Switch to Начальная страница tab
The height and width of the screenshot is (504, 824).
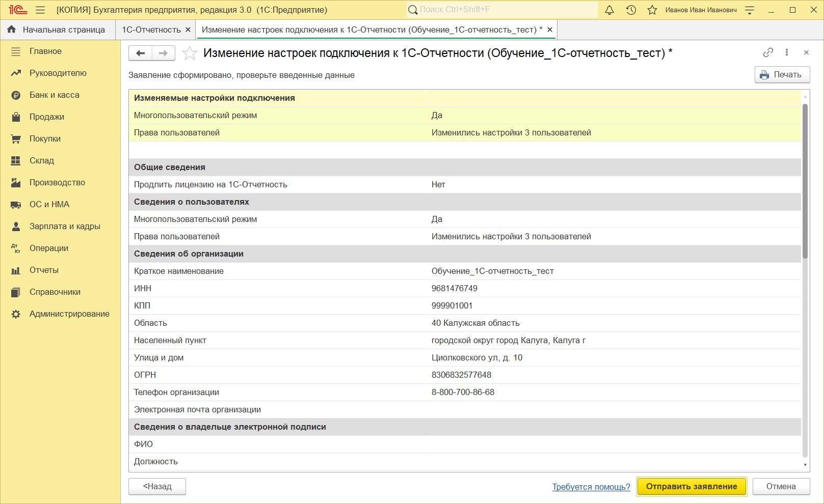[58, 30]
